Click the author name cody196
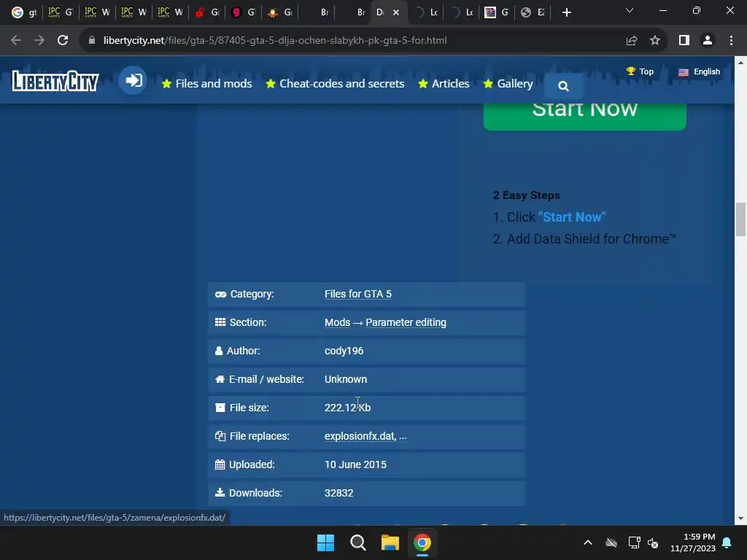The height and width of the screenshot is (560, 747). [x=344, y=351]
